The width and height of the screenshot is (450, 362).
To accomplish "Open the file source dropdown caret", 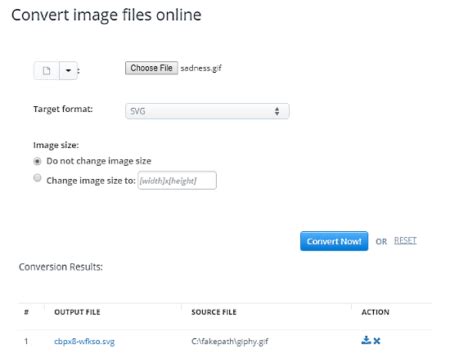I will [x=68, y=71].
